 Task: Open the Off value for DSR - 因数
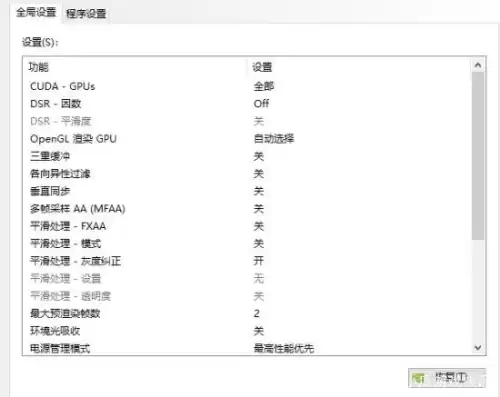tap(261, 104)
